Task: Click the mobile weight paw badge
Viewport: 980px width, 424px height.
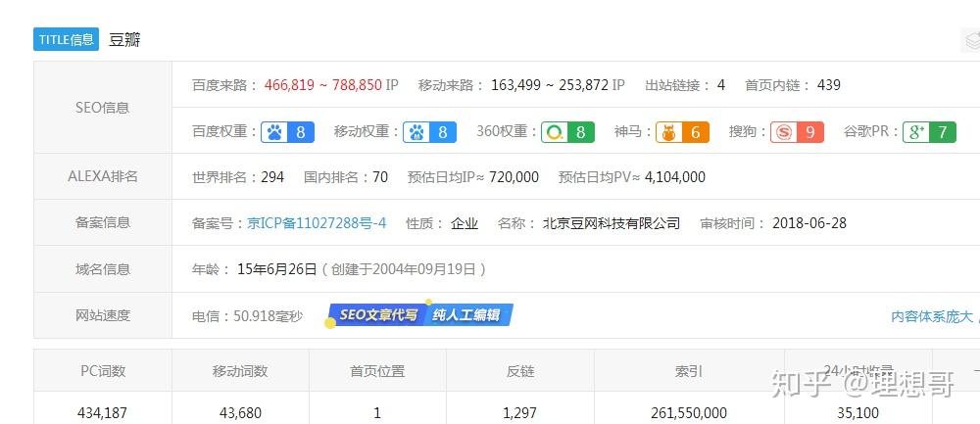Action: point(429,132)
